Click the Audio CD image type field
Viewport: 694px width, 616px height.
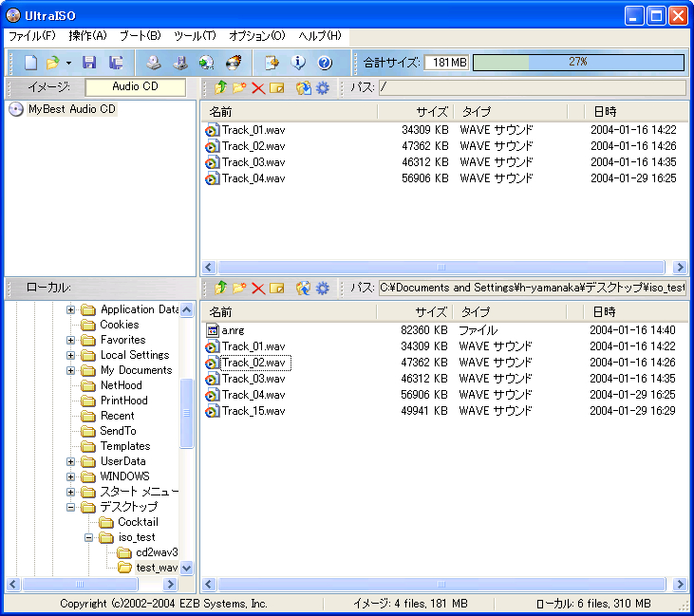click(x=135, y=86)
